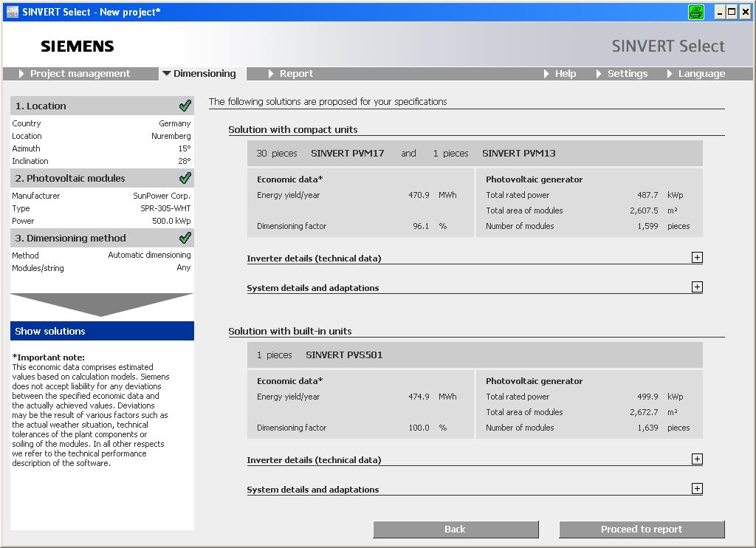Click the Solution with built-in units heading
Image resolution: width=756 pixels, height=548 pixels.
290,331
